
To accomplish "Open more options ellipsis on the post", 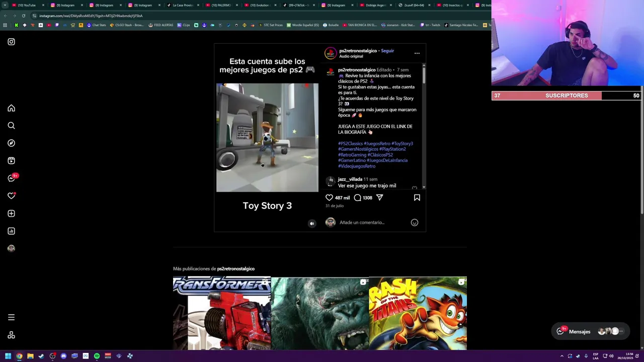I will (x=417, y=53).
